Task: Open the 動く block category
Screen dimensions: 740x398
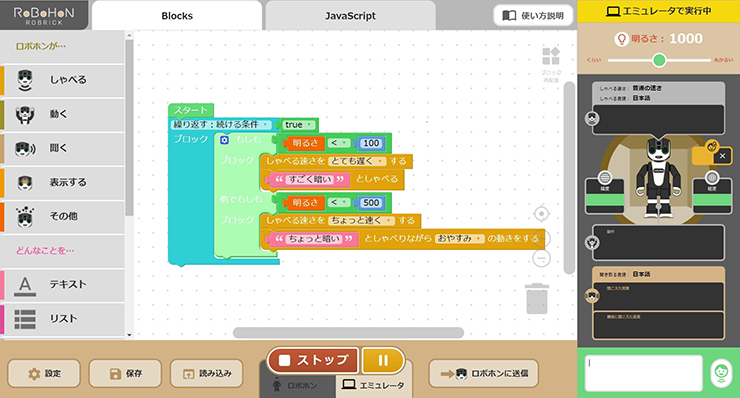Action: [62, 114]
